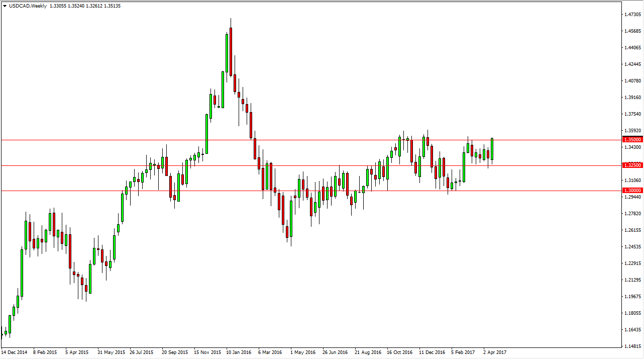Select the red 1.30000 price level tag
This screenshot has width=644, height=359.
coord(632,191)
